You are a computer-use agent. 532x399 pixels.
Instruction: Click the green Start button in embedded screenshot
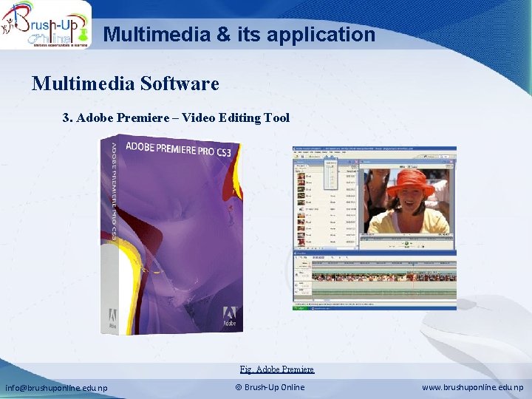coord(300,308)
